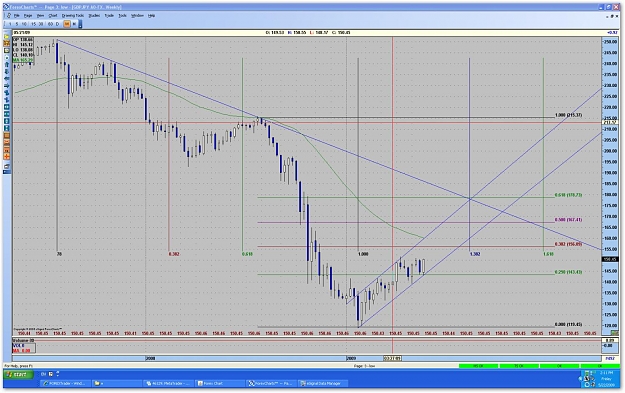The height and width of the screenshot is (393, 625).
Task: Open the Page menu
Action: pos(28,16)
